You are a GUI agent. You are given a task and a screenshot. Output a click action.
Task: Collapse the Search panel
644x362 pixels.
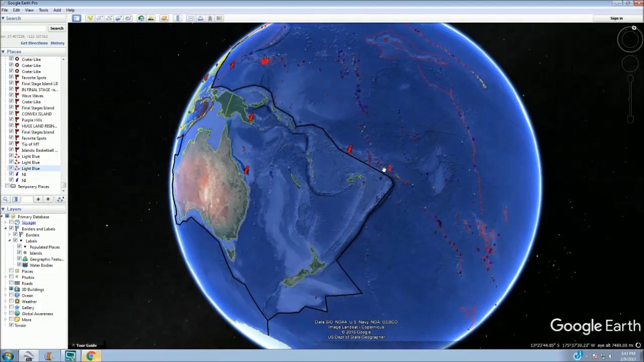point(3,18)
